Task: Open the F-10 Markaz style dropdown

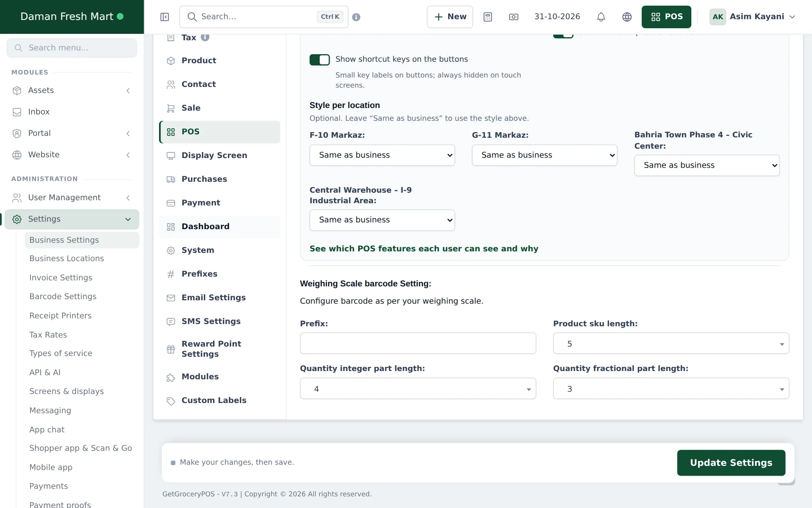Action: (382, 155)
